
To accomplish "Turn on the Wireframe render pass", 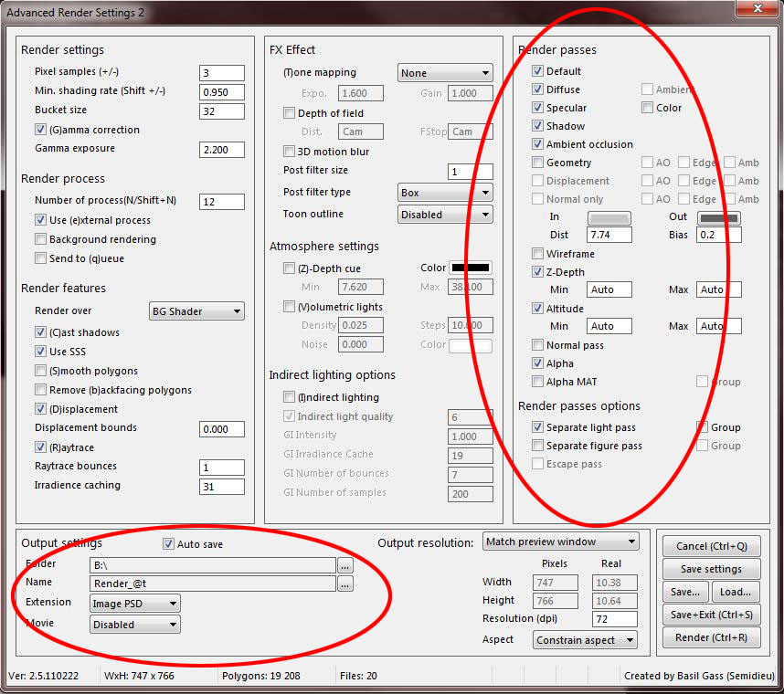I will pos(538,254).
